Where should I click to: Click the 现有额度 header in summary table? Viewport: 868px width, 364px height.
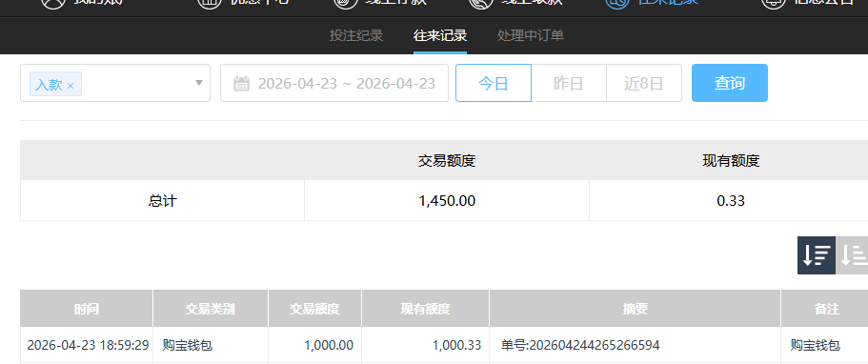tap(731, 161)
